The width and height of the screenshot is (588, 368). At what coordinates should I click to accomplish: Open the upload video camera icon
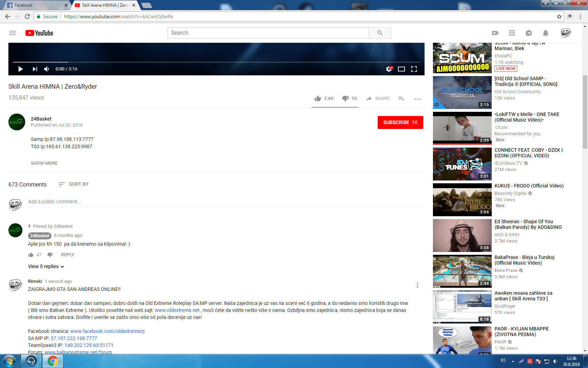point(495,33)
